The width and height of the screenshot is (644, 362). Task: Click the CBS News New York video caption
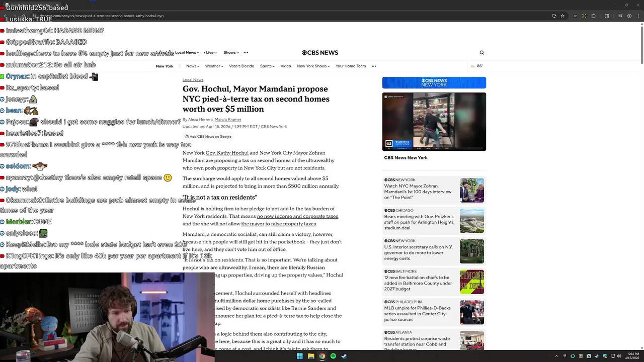coord(406,157)
